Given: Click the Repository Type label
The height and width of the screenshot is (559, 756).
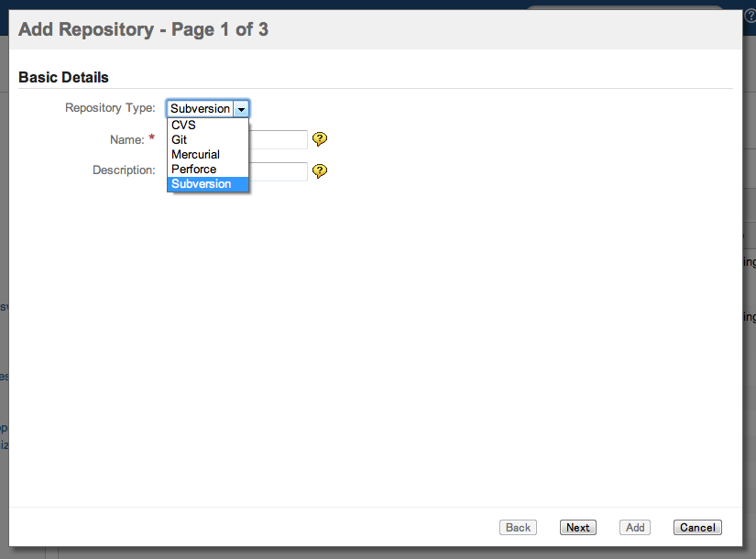Looking at the screenshot, I should [x=110, y=107].
